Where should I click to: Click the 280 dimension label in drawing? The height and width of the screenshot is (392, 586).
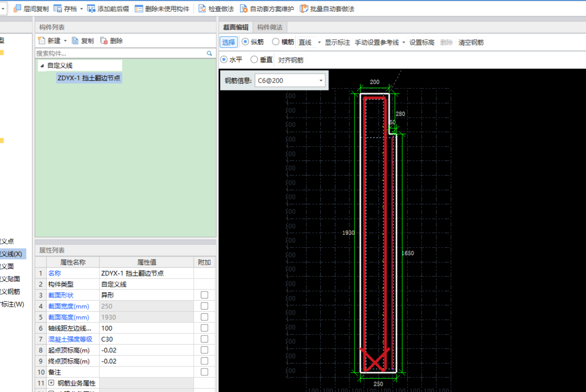click(x=400, y=114)
